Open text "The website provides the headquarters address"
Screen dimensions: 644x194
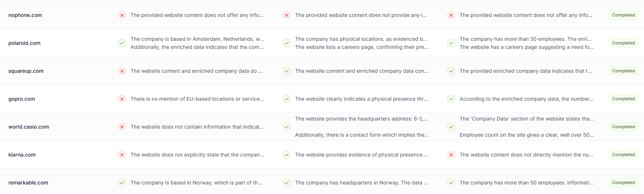[361, 119]
